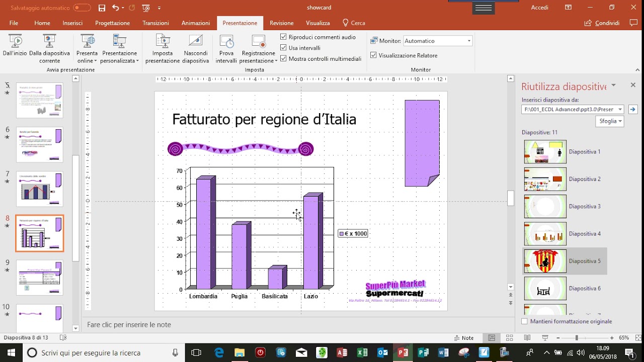Image resolution: width=644 pixels, height=362 pixels.
Task: Switch to Inserisci tab
Action: pos(72,23)
